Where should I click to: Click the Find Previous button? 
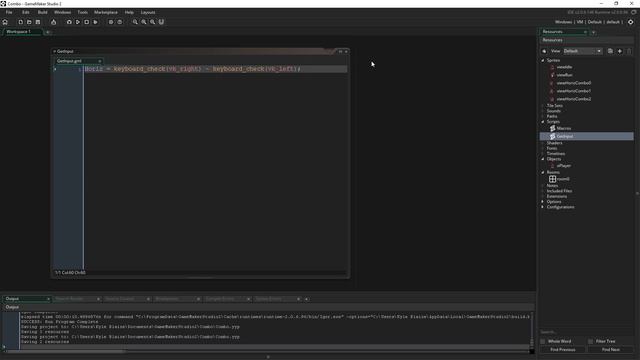click(x=563, y=350)
